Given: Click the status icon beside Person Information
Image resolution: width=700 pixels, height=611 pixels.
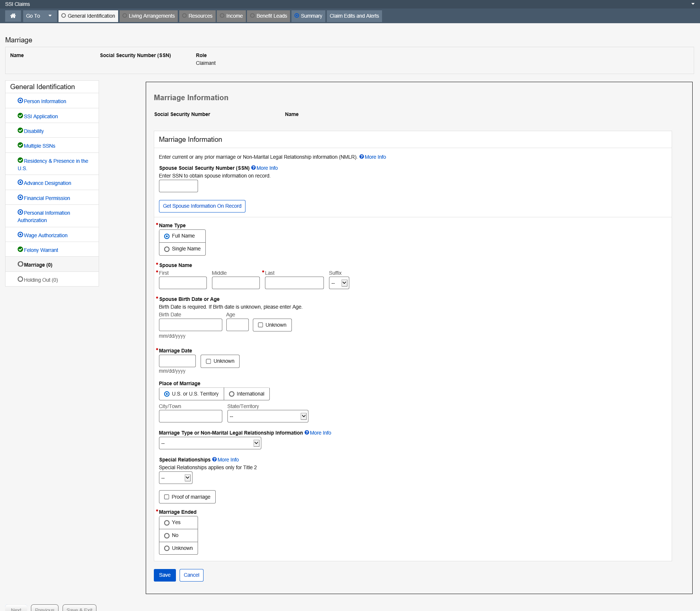Looking at the screenshot, I should tap(20, 101).
